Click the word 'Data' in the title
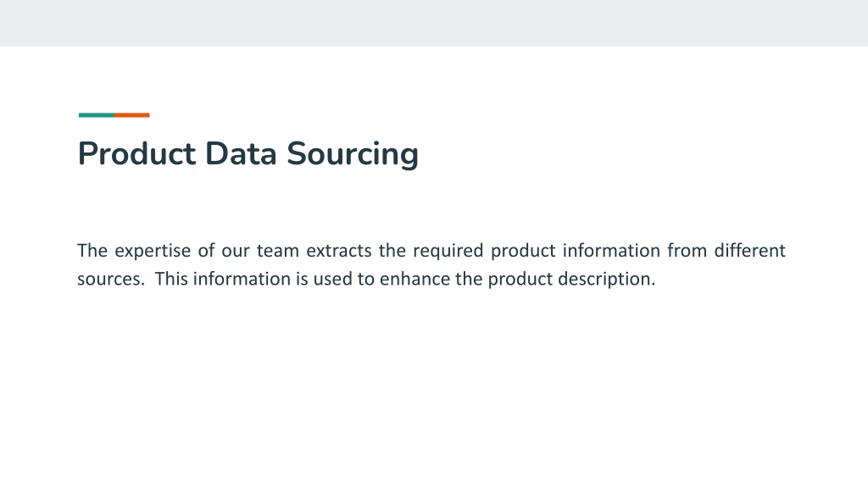The image size is (868, 488). (x=241, y=153)
